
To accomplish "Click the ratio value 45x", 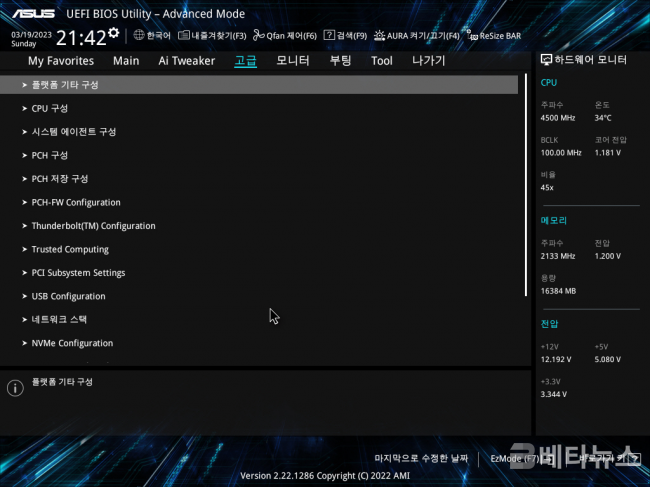I will (x=547, y=188).
